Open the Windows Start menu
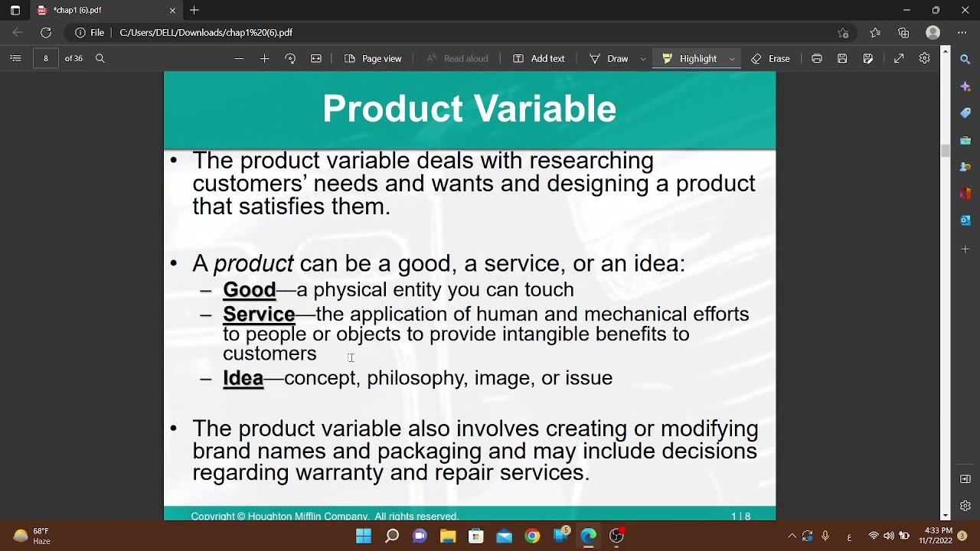This screenshot has width=980, height=551. pyautogui.click(x=364, y=536)
